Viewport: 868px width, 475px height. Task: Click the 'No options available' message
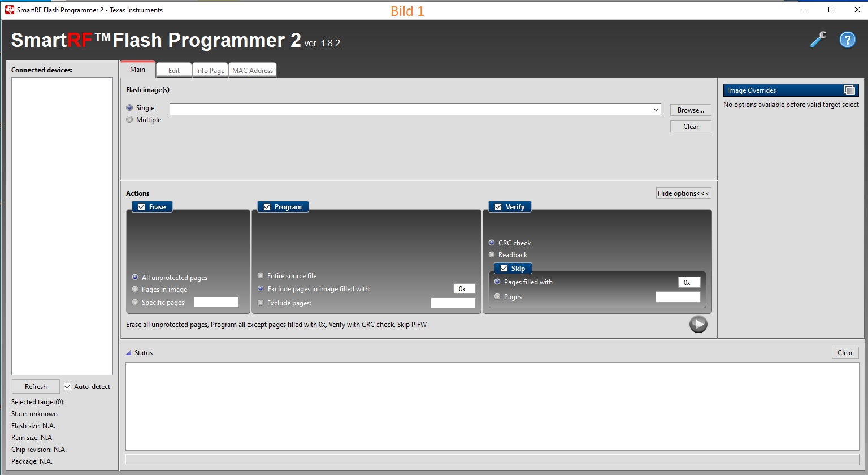[791, 105]
